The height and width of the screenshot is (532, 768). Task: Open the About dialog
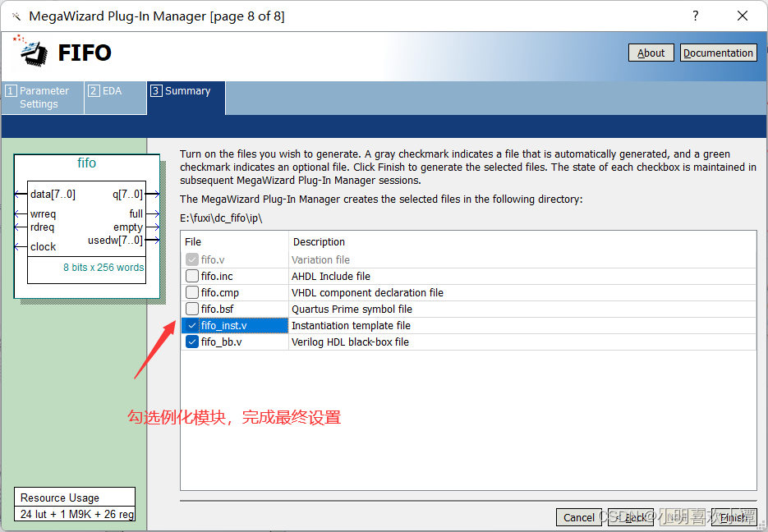[x=651, y=53]
